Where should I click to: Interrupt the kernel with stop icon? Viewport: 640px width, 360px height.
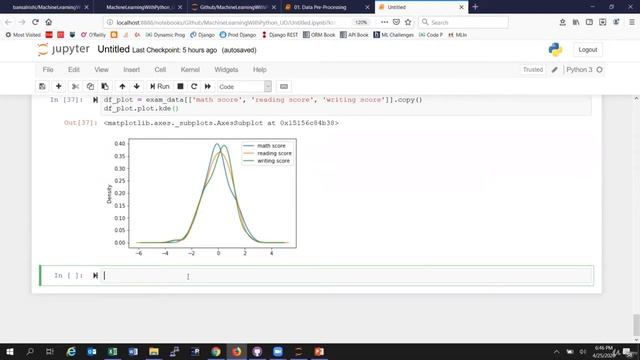click(180, 87)
